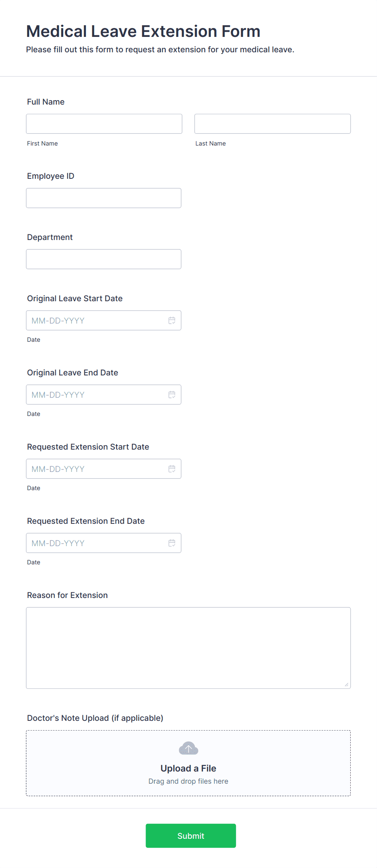Click the cloud upload icon
Screen dimensions: 377x868
click(x=188, y=748)
